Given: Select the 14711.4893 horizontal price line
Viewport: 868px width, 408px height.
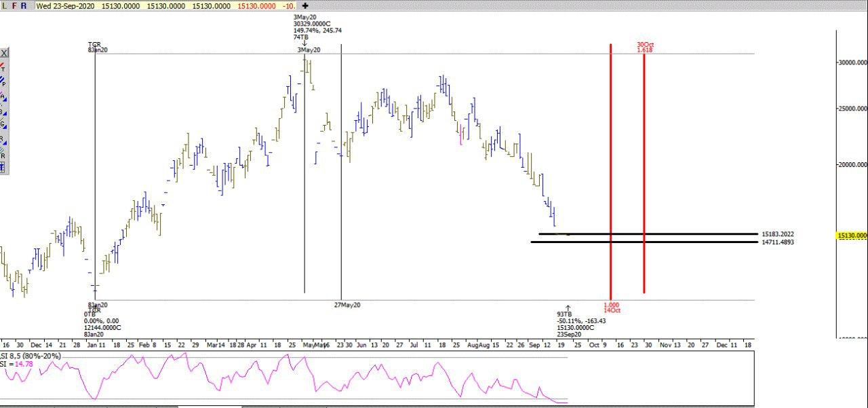Looking at the screenshot, I should 644,242.
